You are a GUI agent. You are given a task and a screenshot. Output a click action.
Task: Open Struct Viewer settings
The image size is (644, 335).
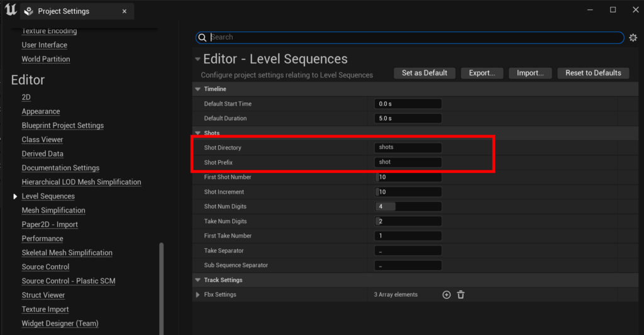pos(43,295)
